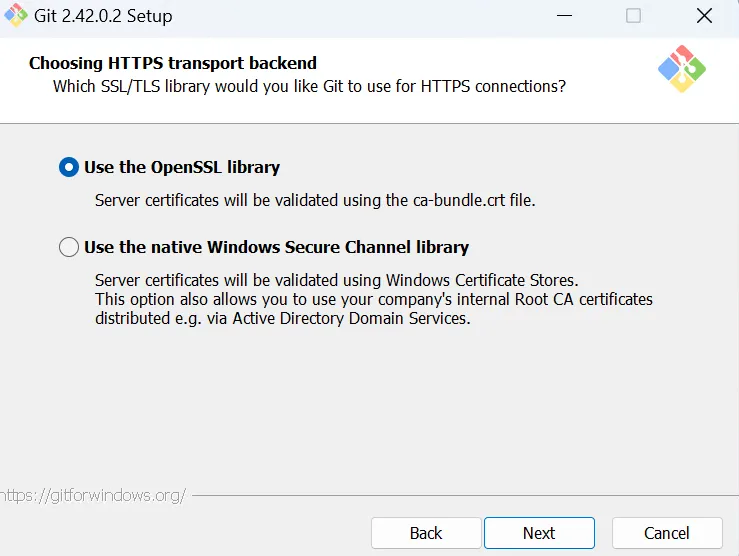Click the 'Choosing HTTPS transport backend' heading
This screenshot has width=739, height=556.
click(x=173, y=63)
